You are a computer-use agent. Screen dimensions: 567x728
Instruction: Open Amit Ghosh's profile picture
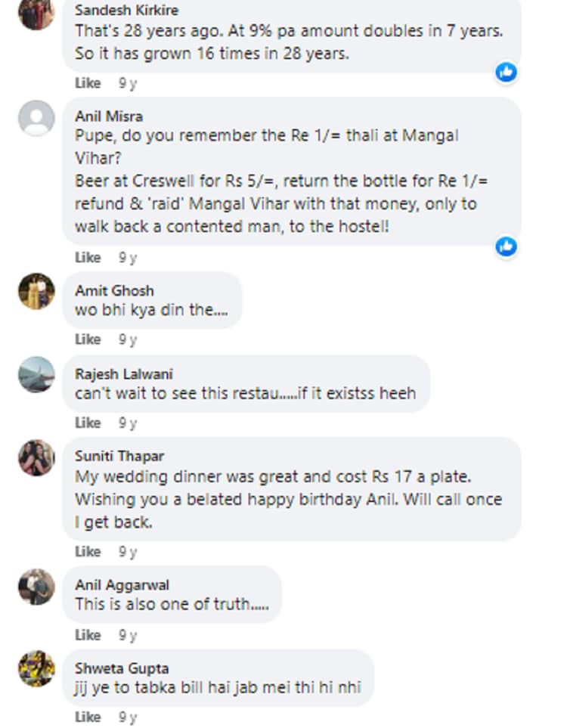click(36, 291)
